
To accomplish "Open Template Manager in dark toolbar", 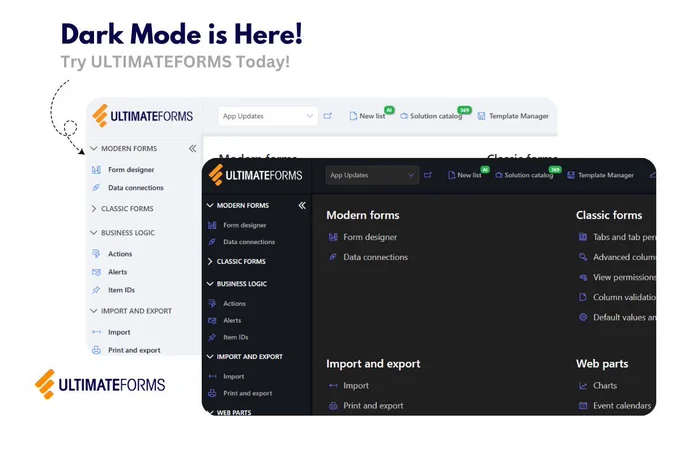I will [601, 175].
